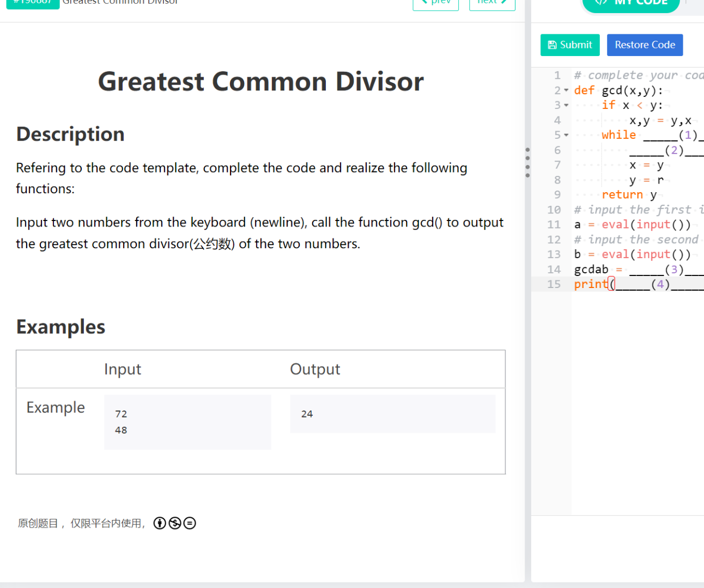Collapse the if block fold on line 3
Screen dimensions: 704x588
(566, 105)
